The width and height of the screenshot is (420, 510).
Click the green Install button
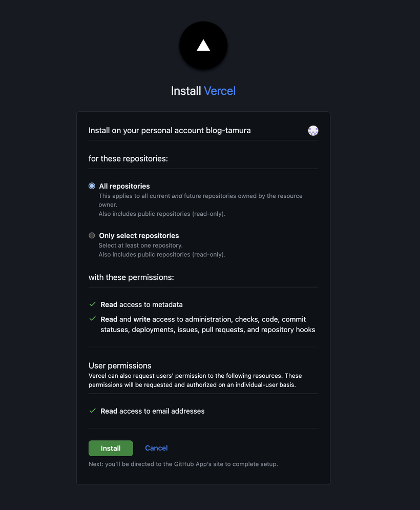(x=111, y=448)
